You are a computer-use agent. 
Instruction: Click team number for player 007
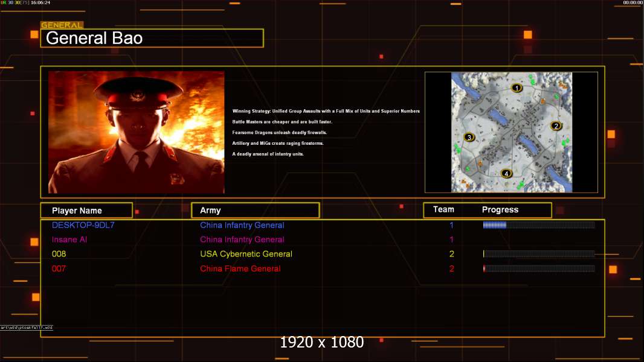(x=451, y=268)
